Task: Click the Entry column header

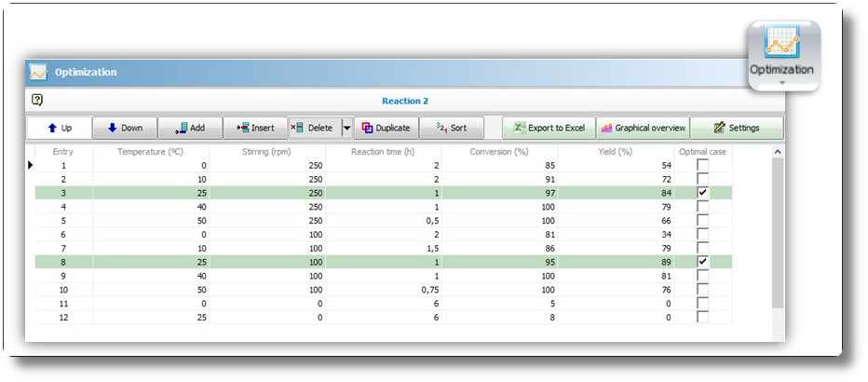Action: point(63,151)
